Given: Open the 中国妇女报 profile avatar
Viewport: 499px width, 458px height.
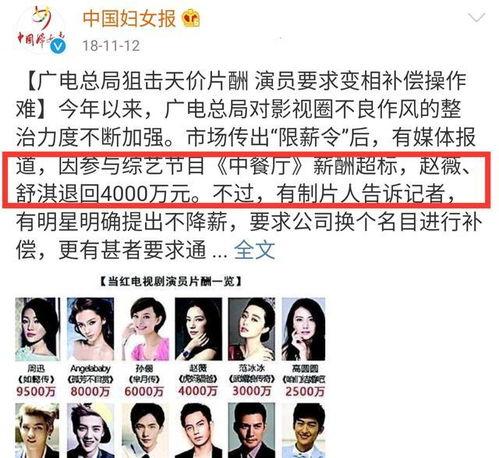Looking at the screenshot, I should click(x=41, y=30).
